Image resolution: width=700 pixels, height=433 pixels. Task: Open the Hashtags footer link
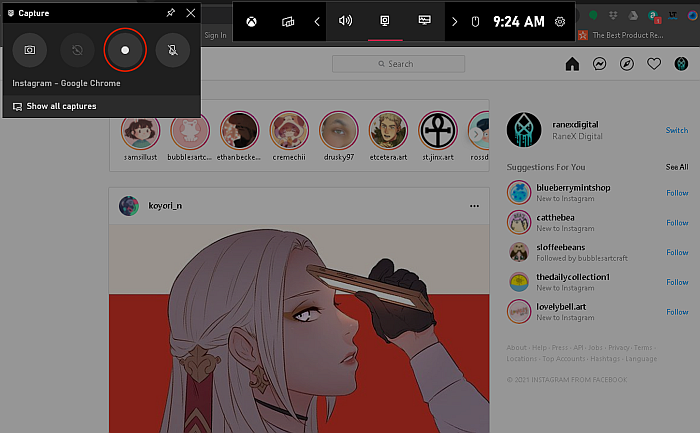(x=605, y=358)
